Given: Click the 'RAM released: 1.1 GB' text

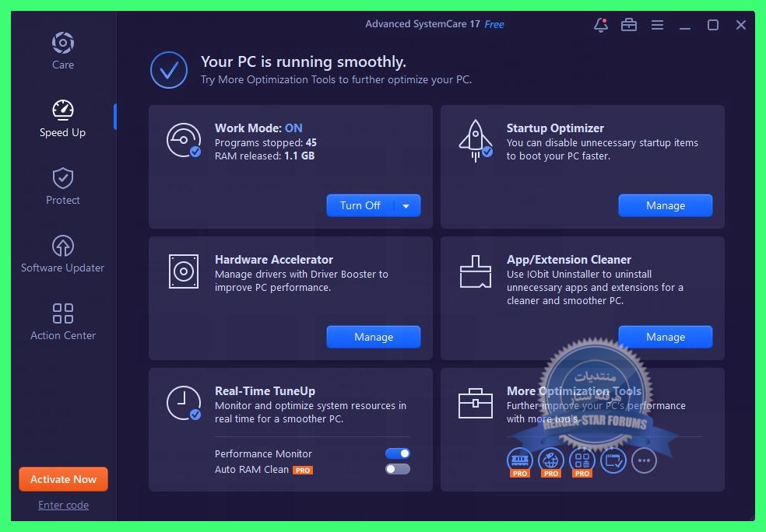Looking at the screenshot, I should [265, 156].
